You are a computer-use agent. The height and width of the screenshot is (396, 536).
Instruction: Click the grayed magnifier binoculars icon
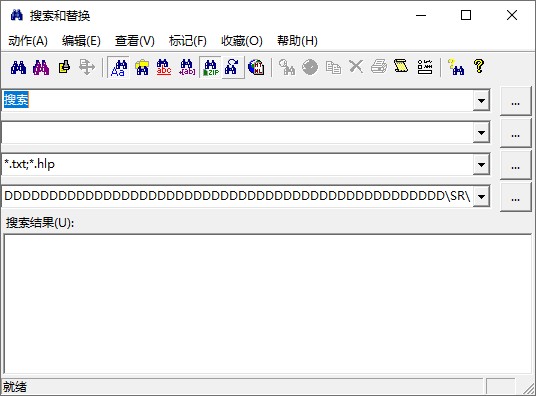click(x=286, y=67)
